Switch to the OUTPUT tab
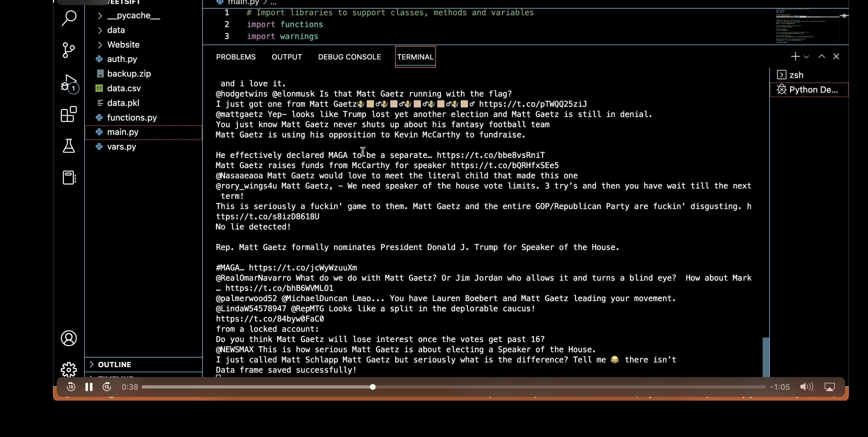Viewport: 868px width, 437px height. pos(287,57)
